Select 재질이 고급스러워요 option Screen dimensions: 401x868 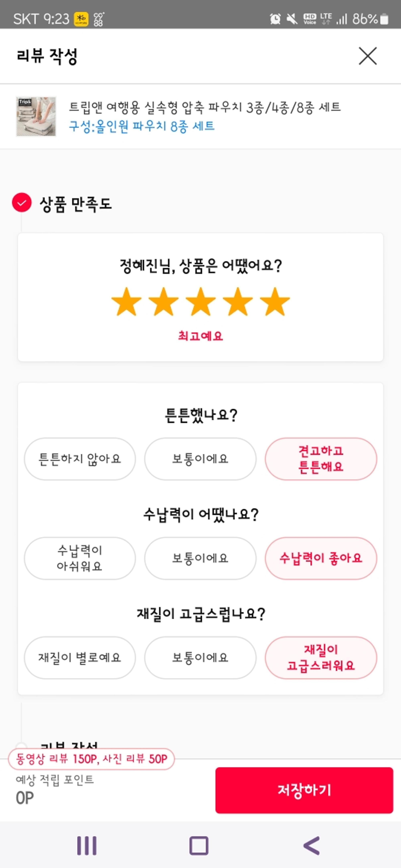(321, 658)
